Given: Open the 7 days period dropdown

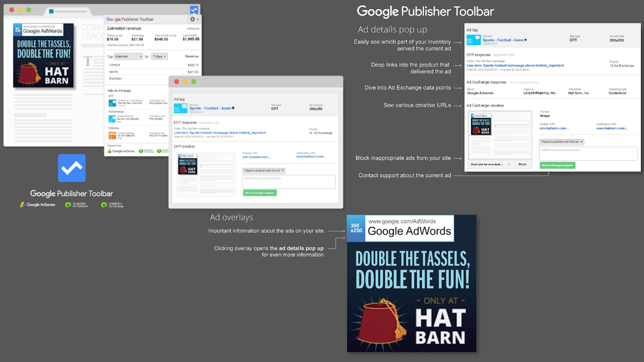Looking at the screenshot, I should pyautogui.click(x=160, y=57).
